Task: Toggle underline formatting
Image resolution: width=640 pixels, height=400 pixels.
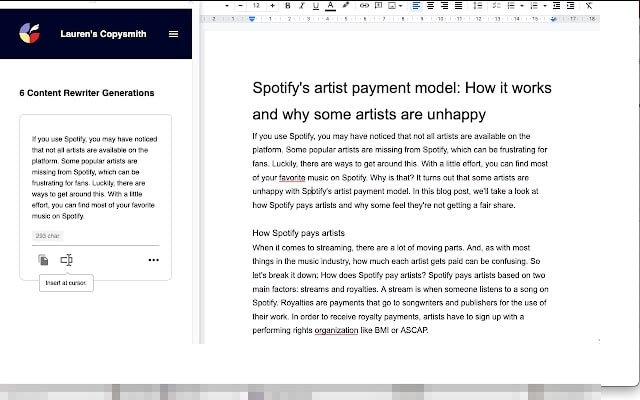Action: (316, 5)
